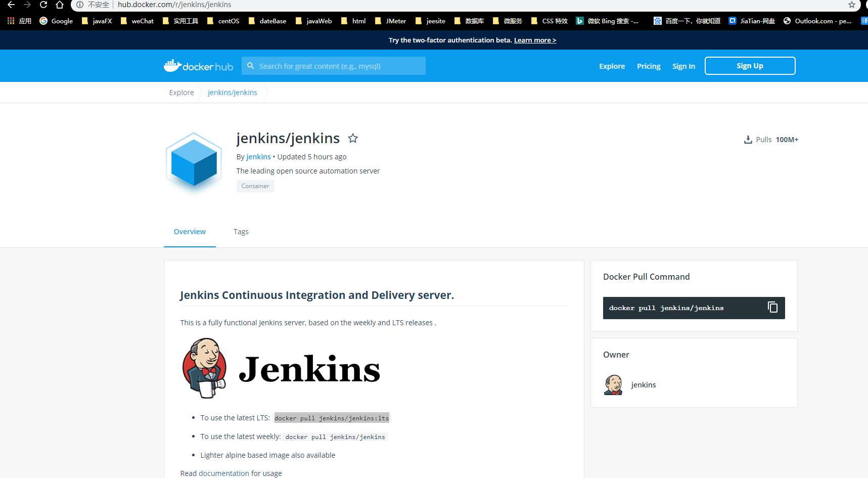Open Pricing in the top navigation
Image resolution: width=868 pixels, height=478 pixels.
pyautogui.click(x=649, y=66)
